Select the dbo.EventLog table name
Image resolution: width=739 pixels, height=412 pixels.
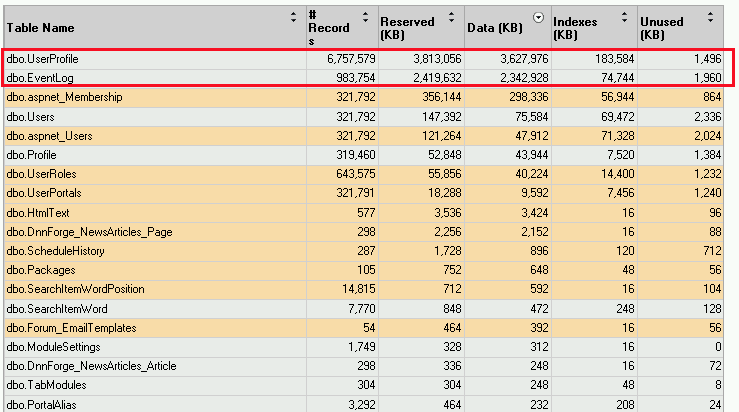click(x=40, y=78)
